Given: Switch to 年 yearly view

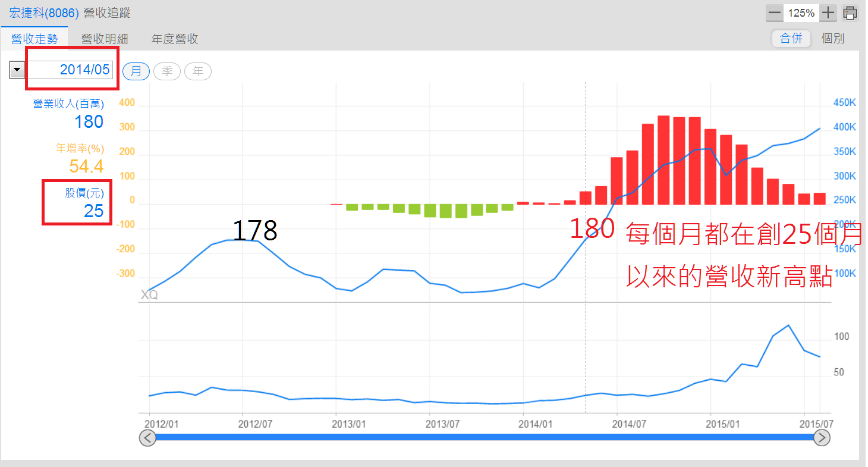Looking at the screenshot, I should point(198,71).
